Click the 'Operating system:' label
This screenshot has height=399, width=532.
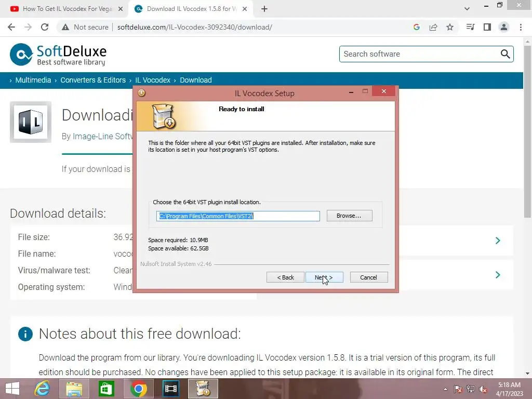point(51,287)
